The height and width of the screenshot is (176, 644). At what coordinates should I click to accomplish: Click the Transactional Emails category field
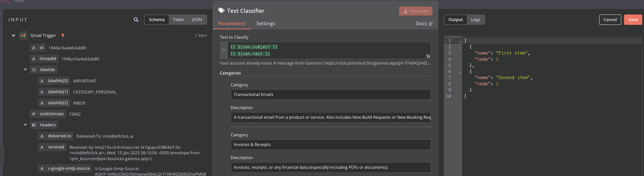pos(330,95)
